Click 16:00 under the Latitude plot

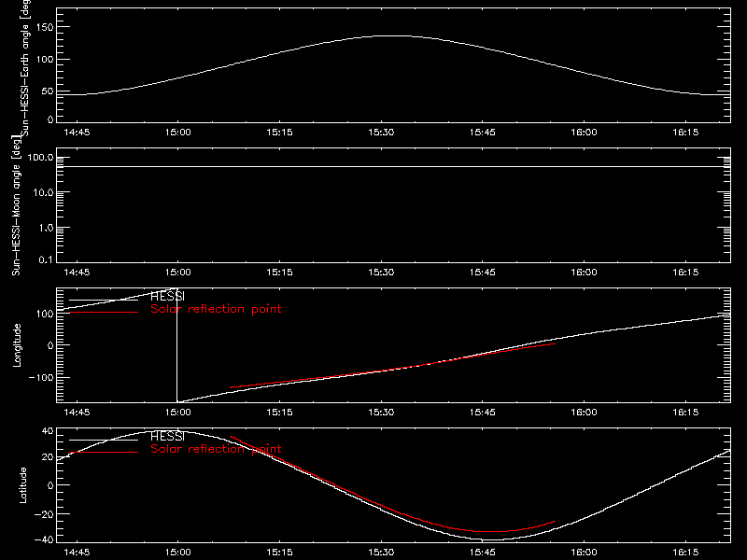point(585,553)
